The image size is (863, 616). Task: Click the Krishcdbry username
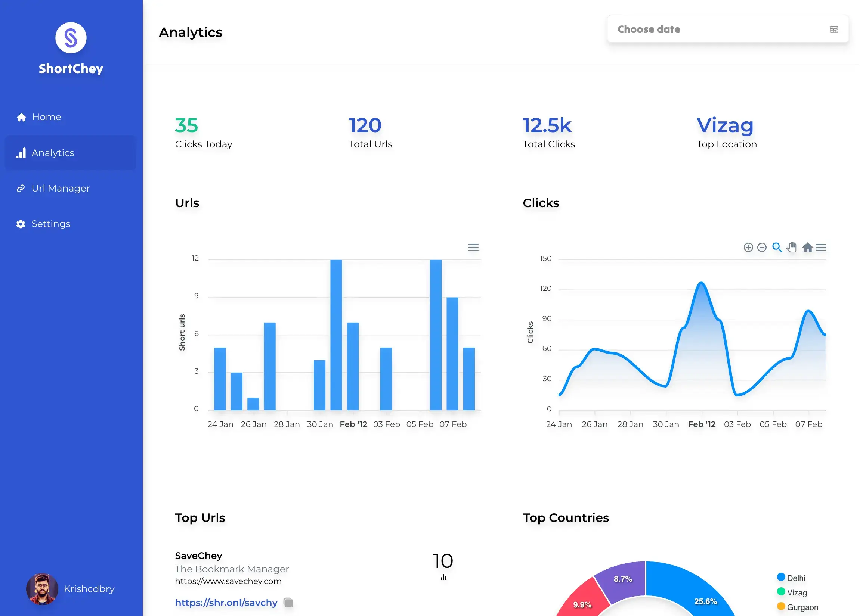tap(89, 589)
